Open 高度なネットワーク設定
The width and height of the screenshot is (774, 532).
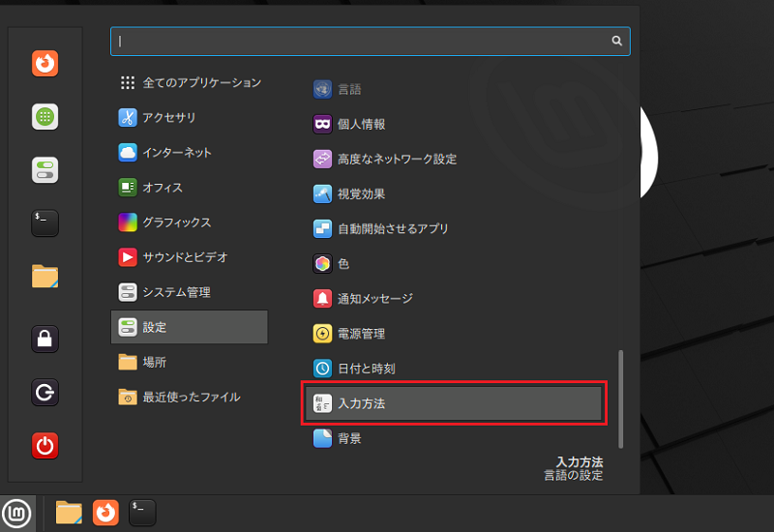453,159
